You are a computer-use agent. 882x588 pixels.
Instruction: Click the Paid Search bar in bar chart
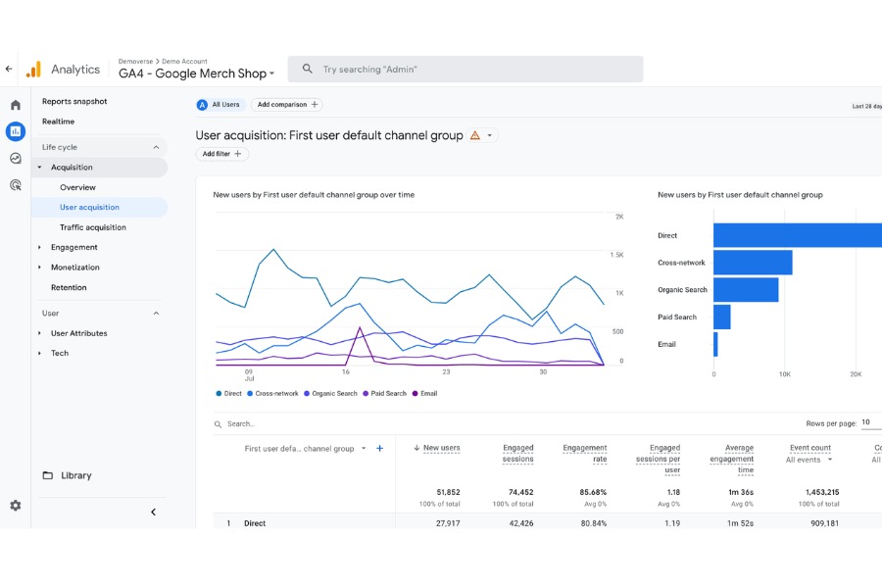721,317
